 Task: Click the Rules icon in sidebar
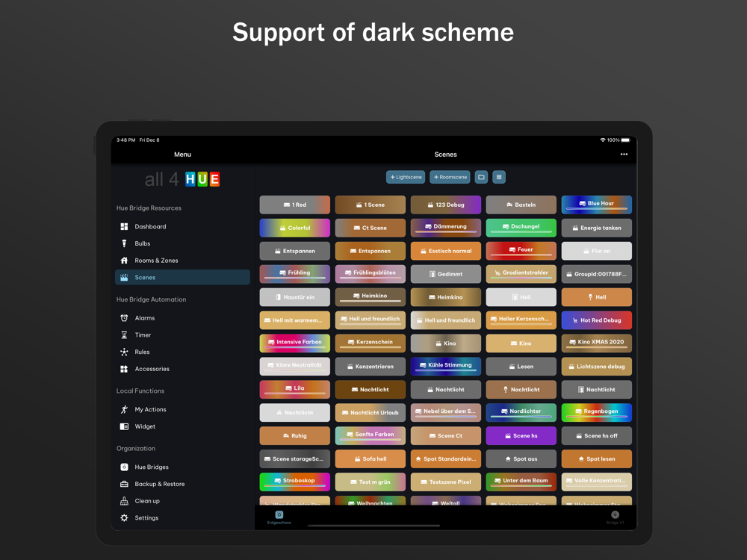click(x=124, y=352)
